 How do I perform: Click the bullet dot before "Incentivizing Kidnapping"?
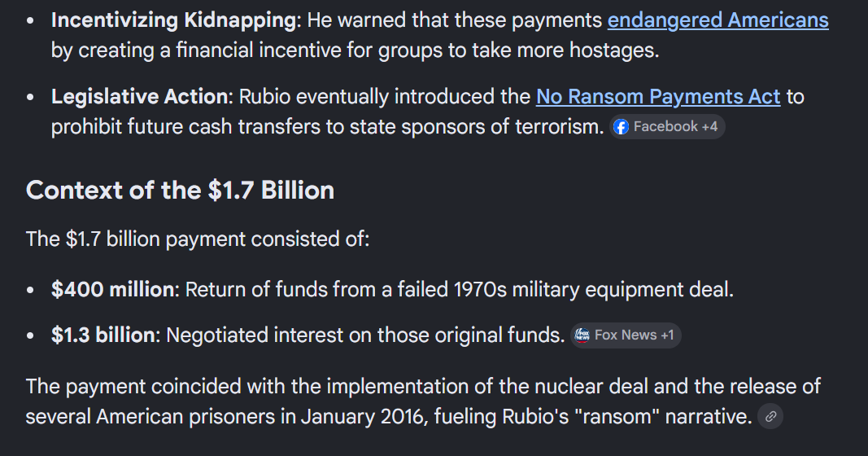click(30, 21)
